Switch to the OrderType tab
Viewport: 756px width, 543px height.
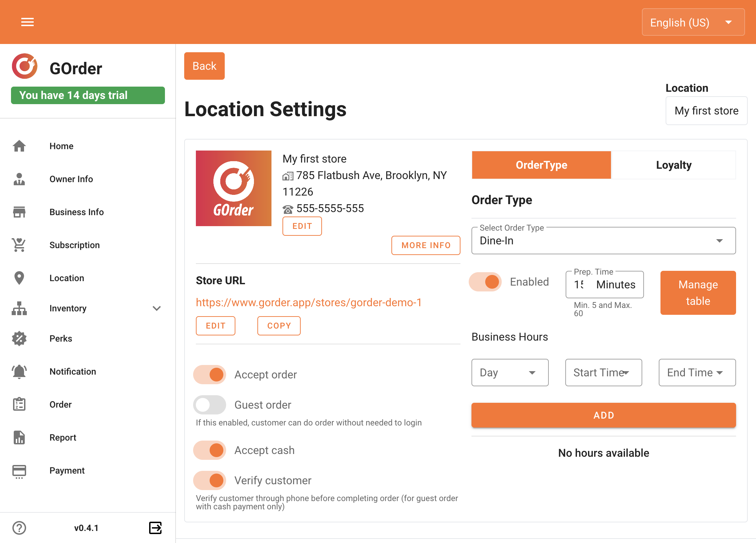coord(542,165)
